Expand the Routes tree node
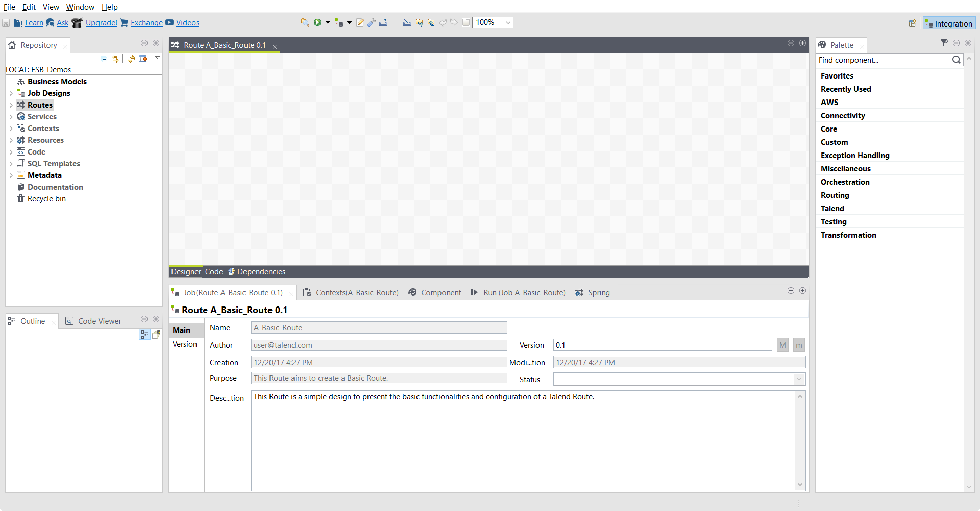This screenshot has width=980, height=511. click(x=11, y=105)
